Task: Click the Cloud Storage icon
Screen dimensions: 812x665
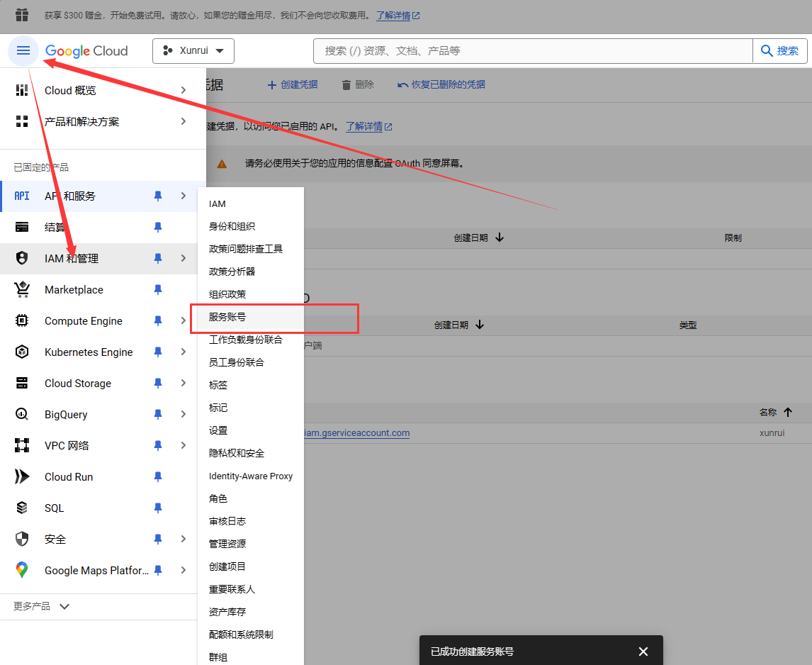Action: pos(22,383)
